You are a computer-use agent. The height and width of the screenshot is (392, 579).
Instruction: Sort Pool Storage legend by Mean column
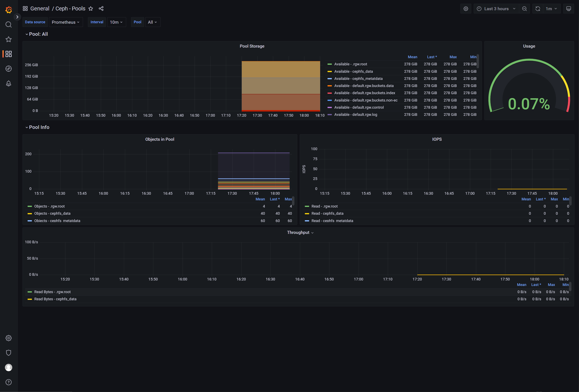(412, 57)
